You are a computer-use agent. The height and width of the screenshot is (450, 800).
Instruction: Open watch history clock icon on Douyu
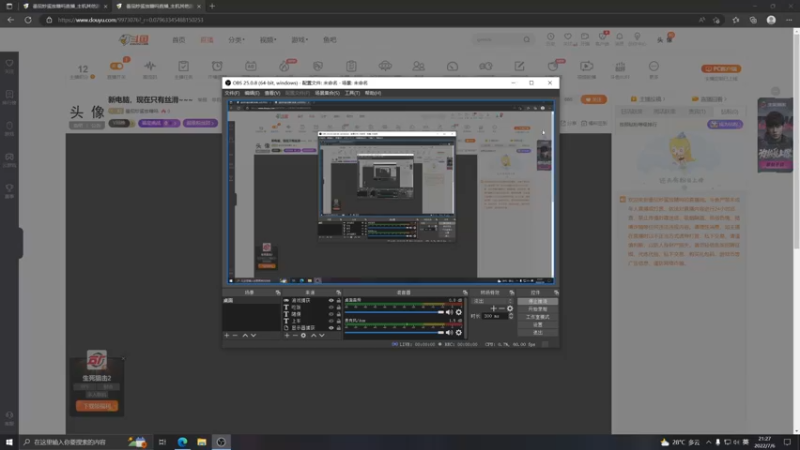(x=551, y=37)
